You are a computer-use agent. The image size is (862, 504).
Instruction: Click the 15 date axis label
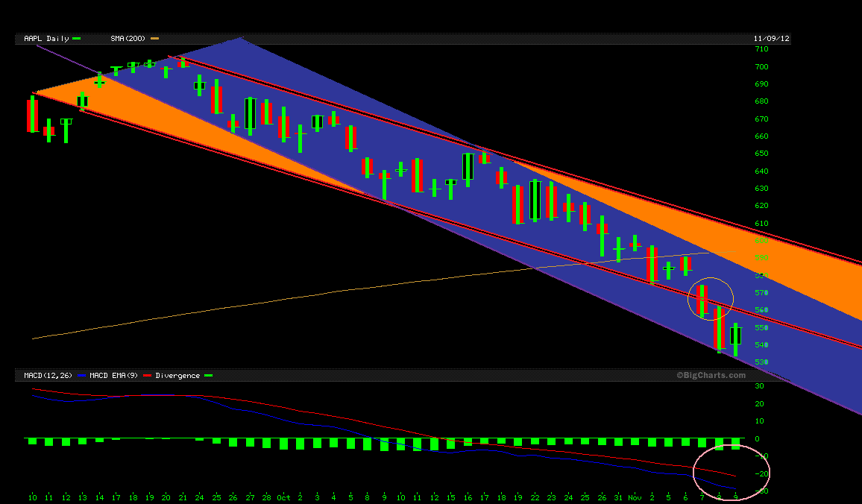pyautogui.click(x=451, y=497)
